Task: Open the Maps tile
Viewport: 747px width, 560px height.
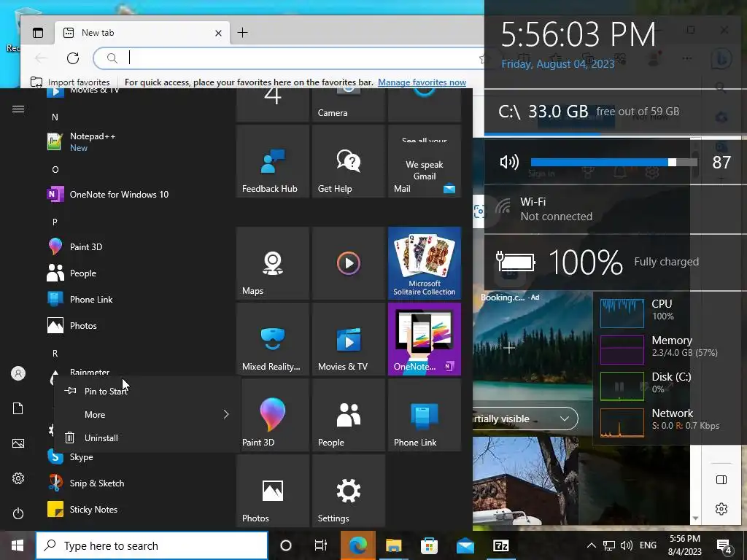Action: coord(273,263)
